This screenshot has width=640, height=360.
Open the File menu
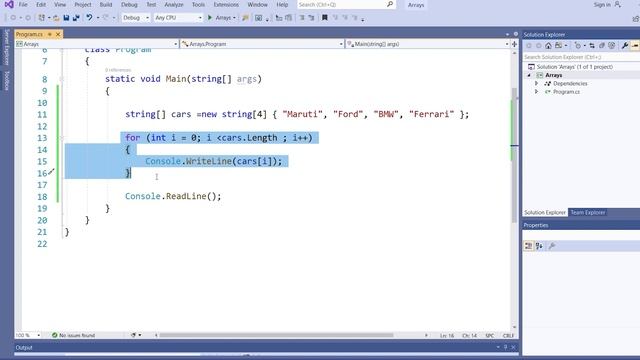click(x=23, y=4)
